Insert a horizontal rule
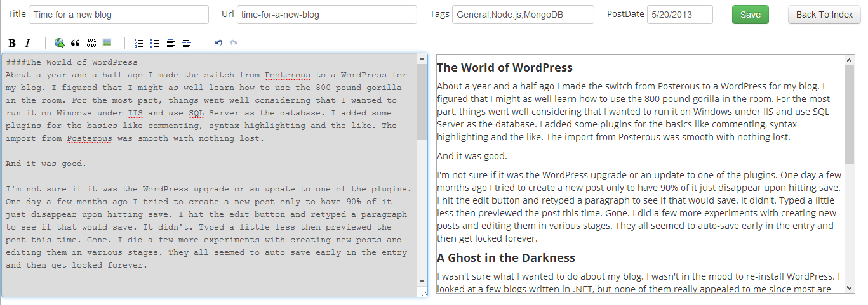868x305 pixels. pos(187,43)
